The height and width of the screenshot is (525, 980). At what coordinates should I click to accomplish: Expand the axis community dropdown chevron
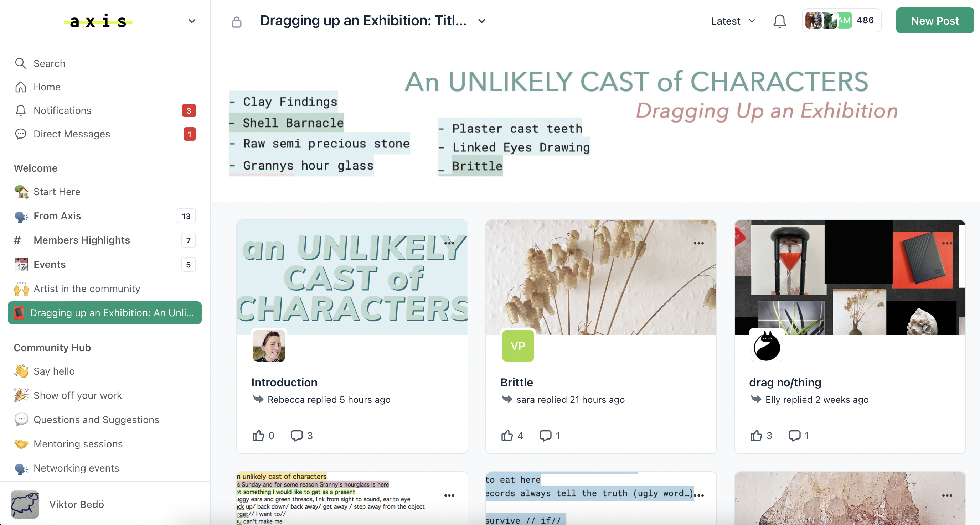[192, 21]
